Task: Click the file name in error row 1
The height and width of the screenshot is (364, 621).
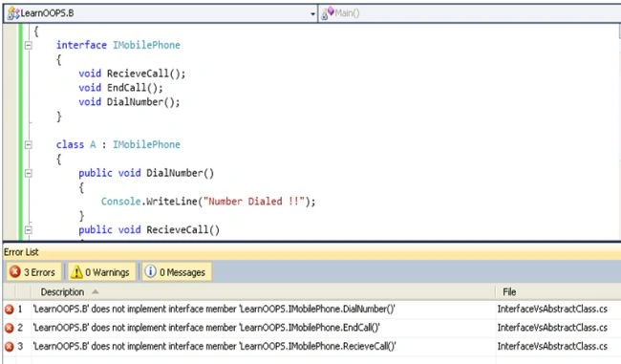Action: pyautogui.click(x=552, y=309)
